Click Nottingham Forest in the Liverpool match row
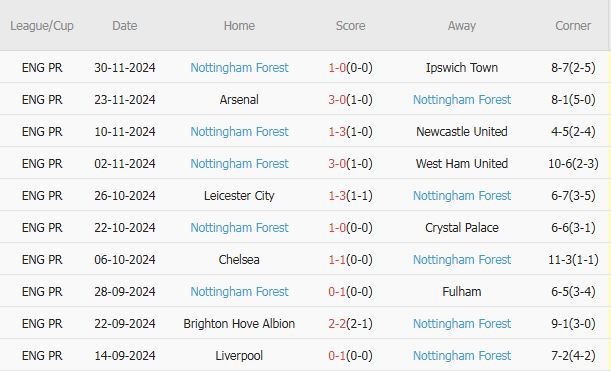Screen dimensions: 611x372 [462, 356]
